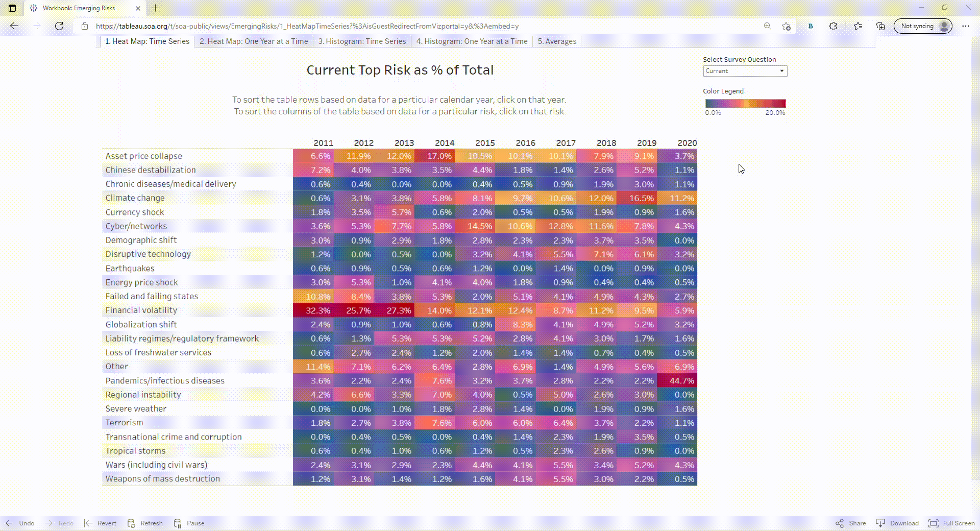Undo the last action in Tableau toolbar

21,523
